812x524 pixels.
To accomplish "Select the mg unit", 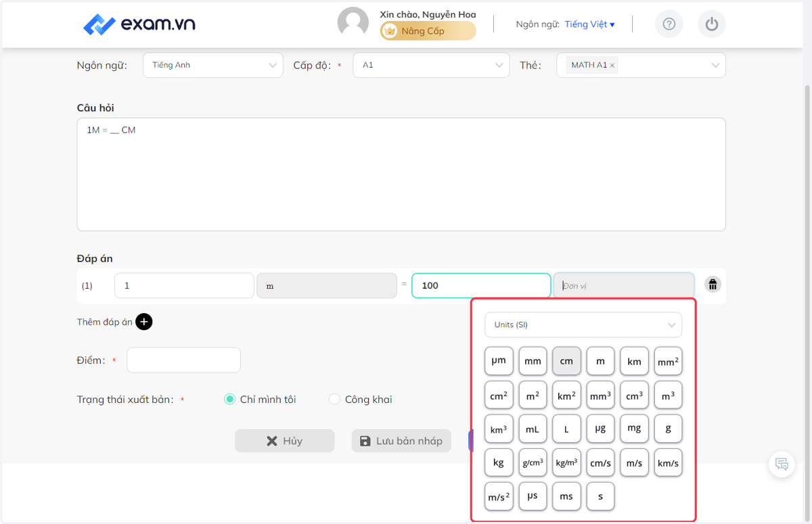I will (x=634, y=429).
